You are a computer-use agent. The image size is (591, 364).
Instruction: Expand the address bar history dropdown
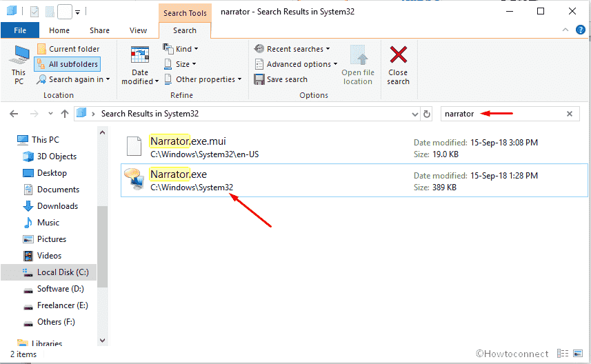[415, 114]
